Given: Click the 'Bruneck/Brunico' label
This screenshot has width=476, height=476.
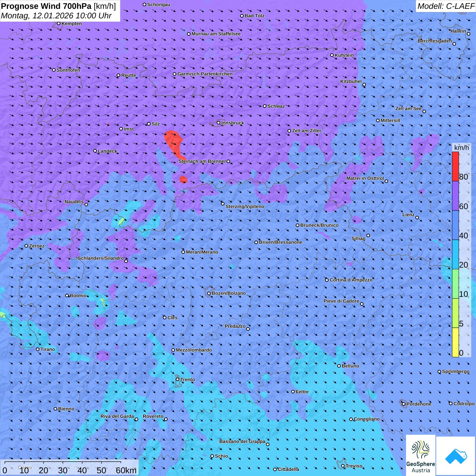Looking at the screenshot, I should point(319,225).
